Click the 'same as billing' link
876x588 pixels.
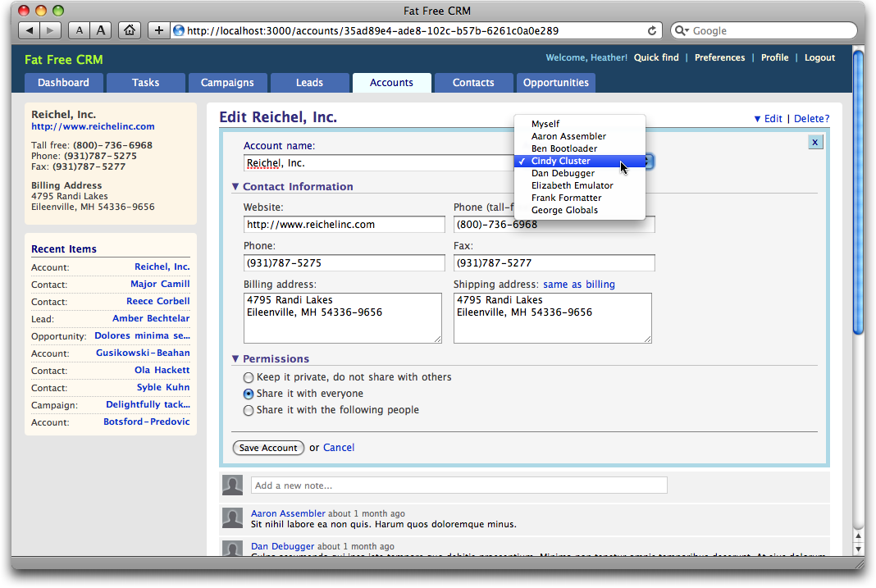[x=578, y=285]
